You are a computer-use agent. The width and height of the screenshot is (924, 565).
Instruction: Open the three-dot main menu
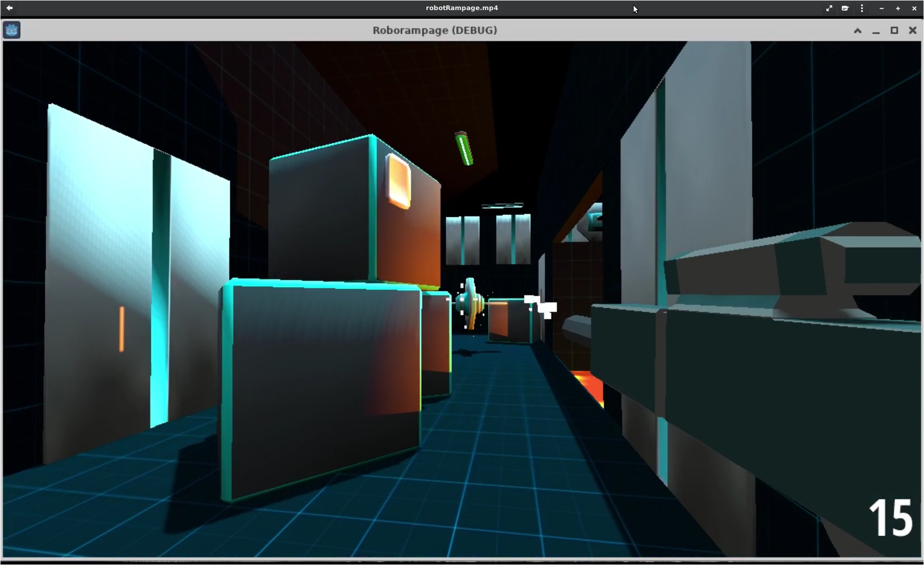[862, 8]
